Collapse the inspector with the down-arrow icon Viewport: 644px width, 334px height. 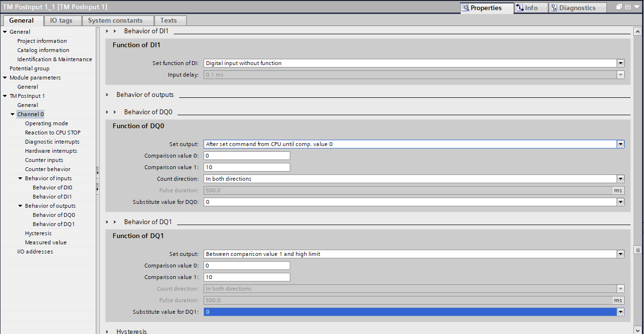(x=636, y=7)
